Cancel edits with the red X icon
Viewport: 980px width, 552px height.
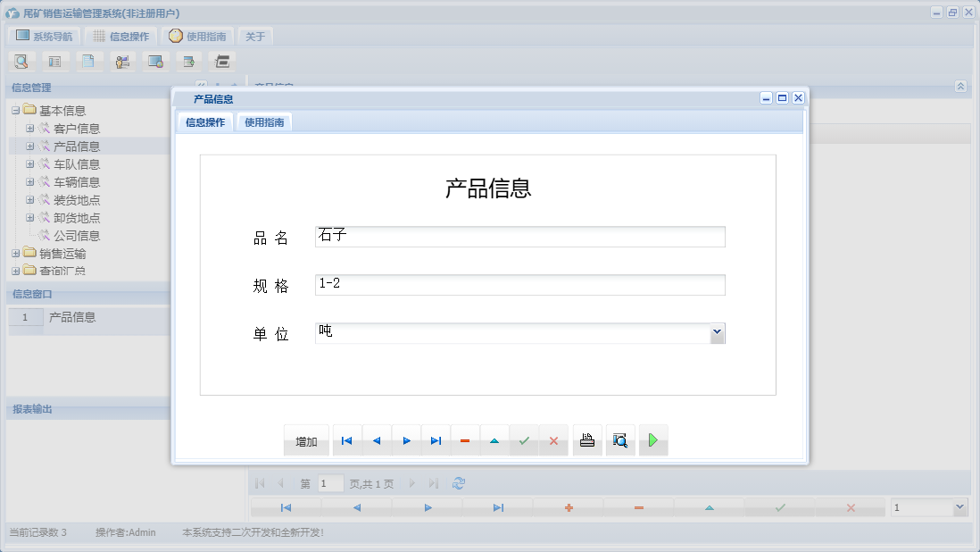pos(553,439)
